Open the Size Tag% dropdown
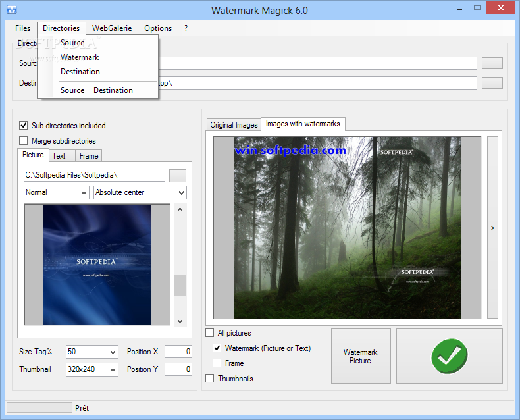 (x=92, y=352)
